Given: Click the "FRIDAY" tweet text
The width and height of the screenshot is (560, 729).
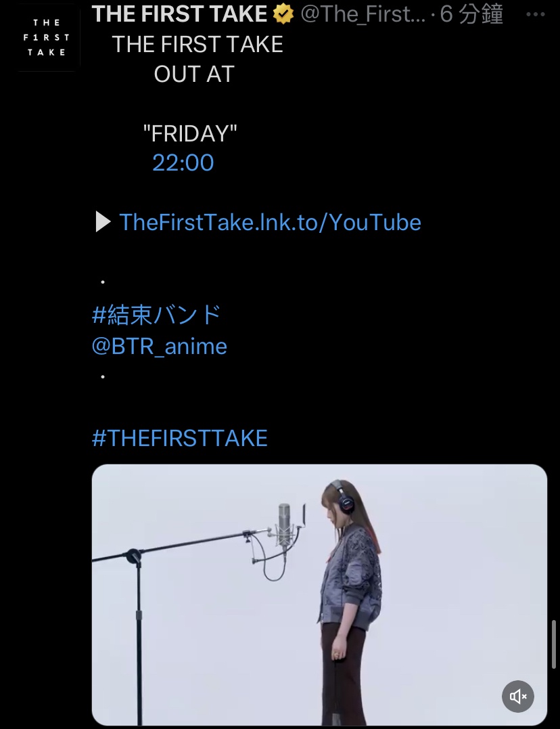Looking at the screenshot, I should (x=190, y=133).
